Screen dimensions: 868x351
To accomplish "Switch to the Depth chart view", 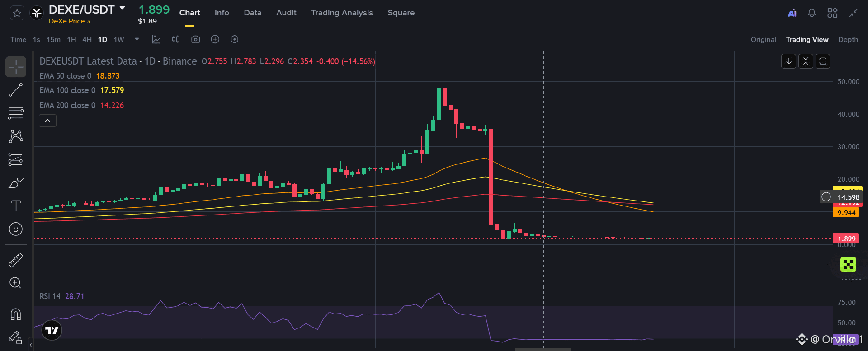I will 848,40.
